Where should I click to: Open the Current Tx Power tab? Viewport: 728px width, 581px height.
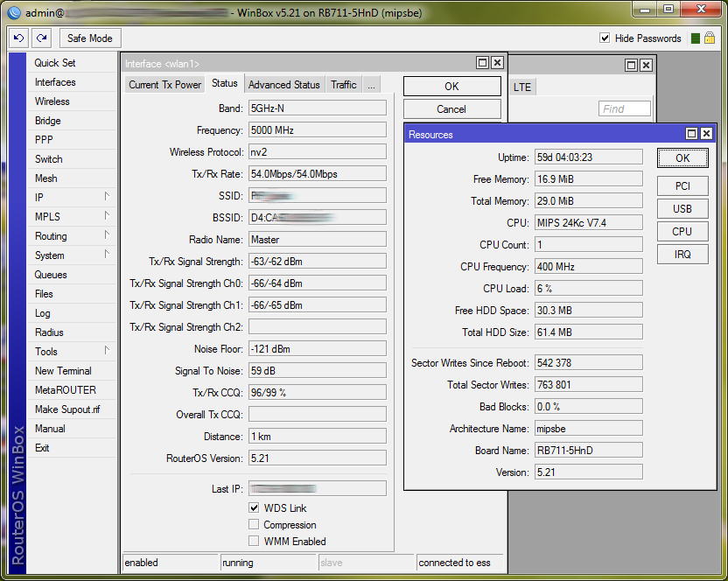click(164, 85)
